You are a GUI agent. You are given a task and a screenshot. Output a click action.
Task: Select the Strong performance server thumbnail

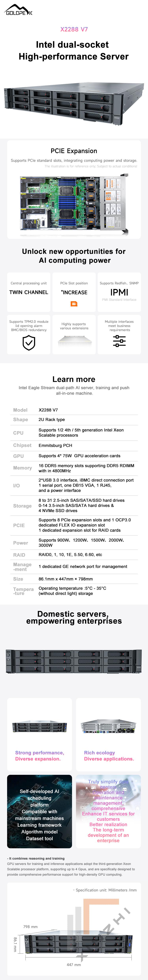[39, 727]
